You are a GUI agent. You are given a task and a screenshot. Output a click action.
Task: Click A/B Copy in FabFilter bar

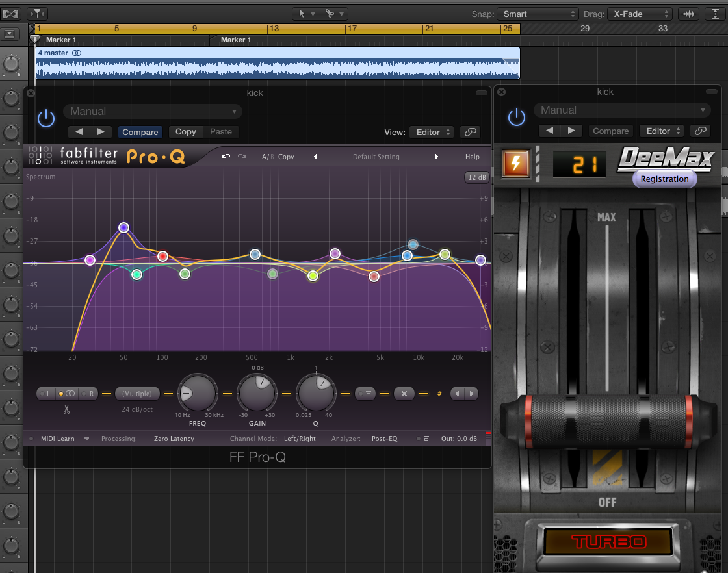point(286,157)
